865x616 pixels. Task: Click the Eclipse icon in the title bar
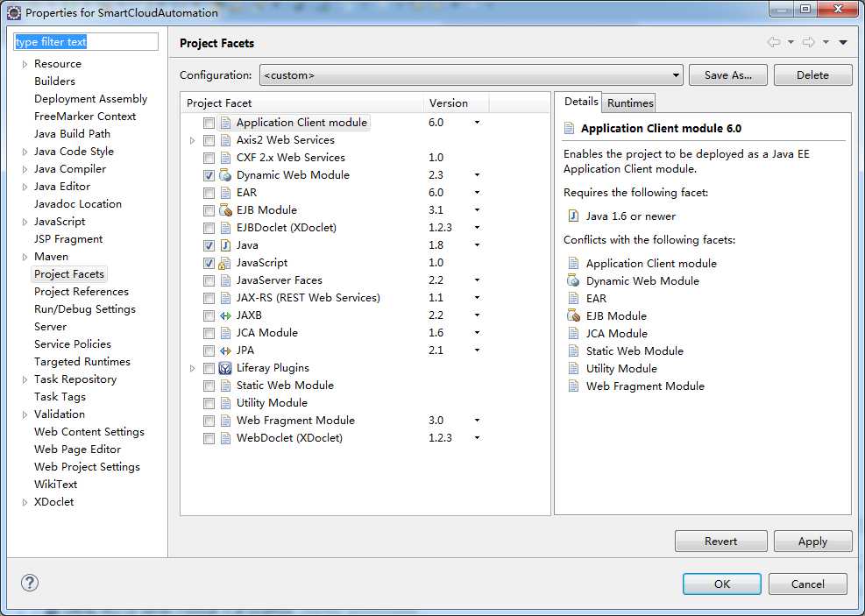[x=14, y=12]
